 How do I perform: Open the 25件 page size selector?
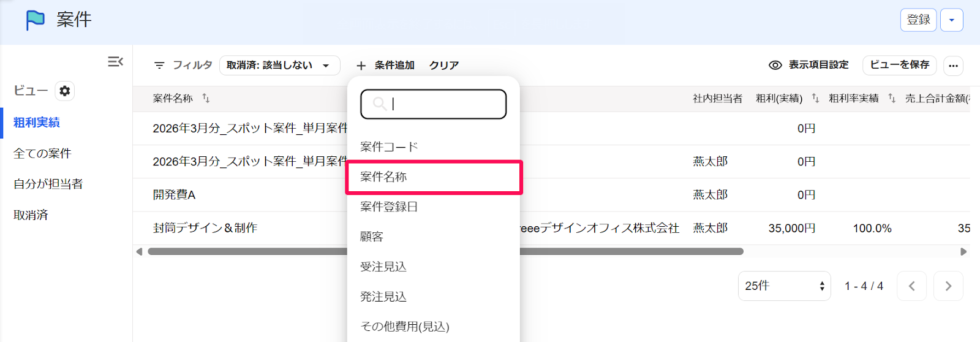click(784, 286)
